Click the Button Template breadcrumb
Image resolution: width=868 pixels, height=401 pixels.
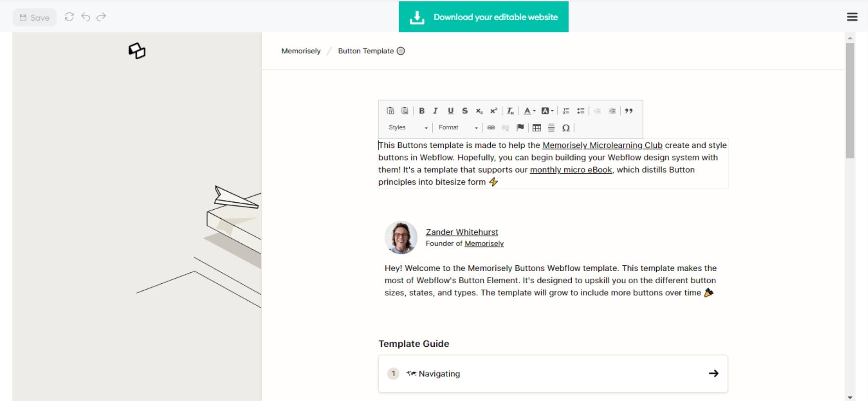(366, 51)
